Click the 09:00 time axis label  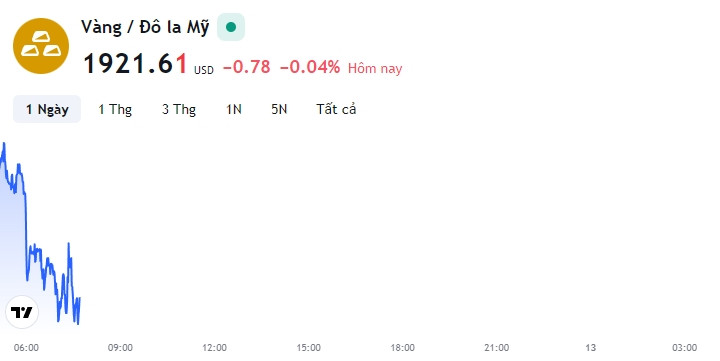(120, 348)
